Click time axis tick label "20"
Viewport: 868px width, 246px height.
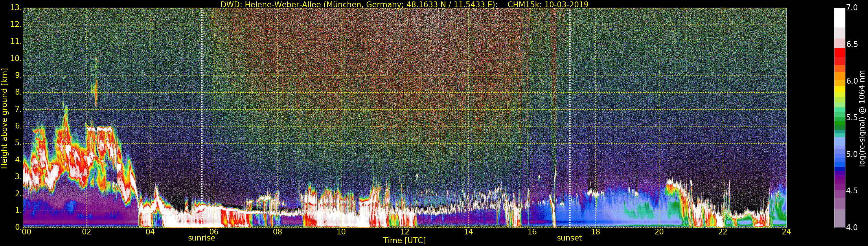(659, 232)
